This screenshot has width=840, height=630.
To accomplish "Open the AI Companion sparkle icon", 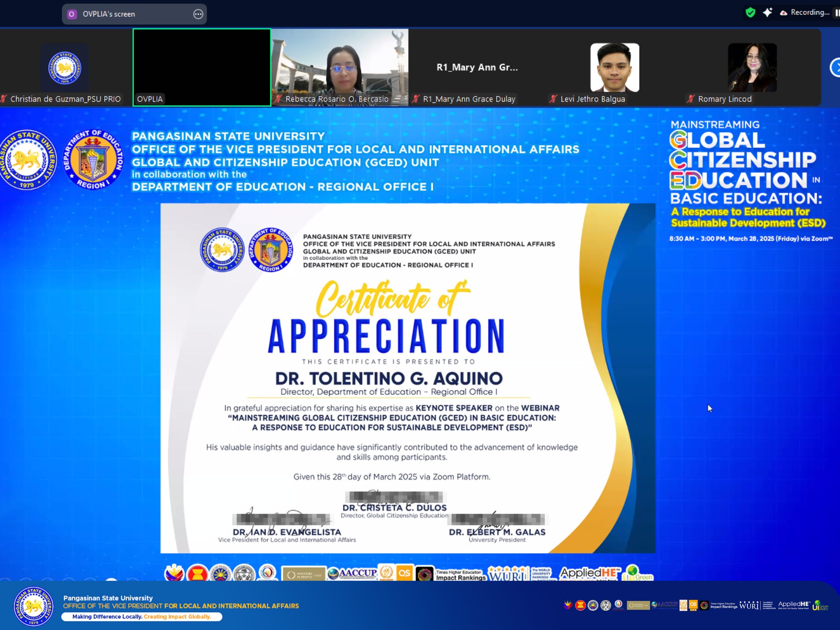I will (x=767, y=13).
